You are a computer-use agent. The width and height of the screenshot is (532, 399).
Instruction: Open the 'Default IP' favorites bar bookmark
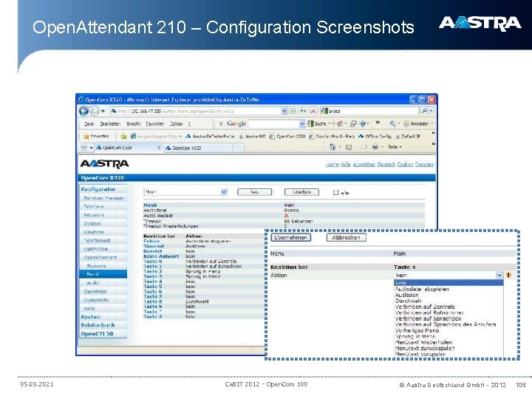[x=407, y=136]
